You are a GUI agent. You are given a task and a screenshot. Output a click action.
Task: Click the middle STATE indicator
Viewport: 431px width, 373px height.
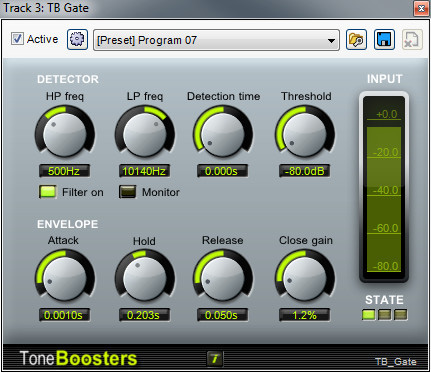tap(384, 315)
